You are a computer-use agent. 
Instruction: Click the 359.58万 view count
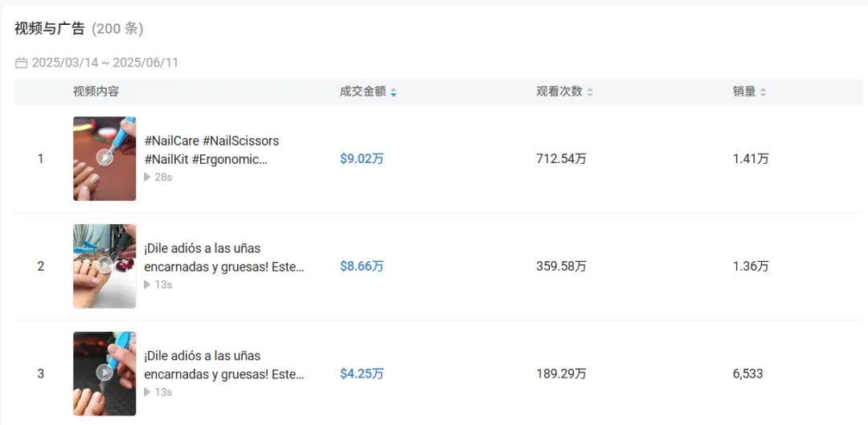(561, 266)
